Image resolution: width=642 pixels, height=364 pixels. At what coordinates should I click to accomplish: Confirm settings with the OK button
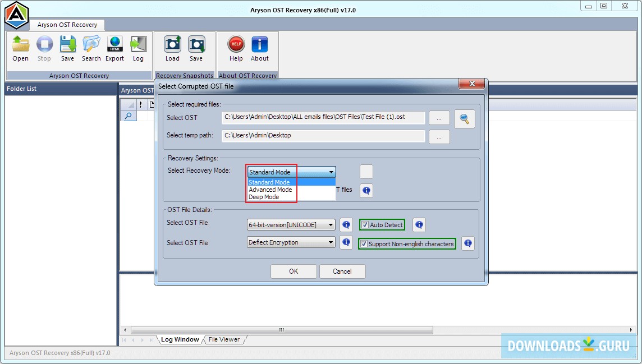pos(293,271)
